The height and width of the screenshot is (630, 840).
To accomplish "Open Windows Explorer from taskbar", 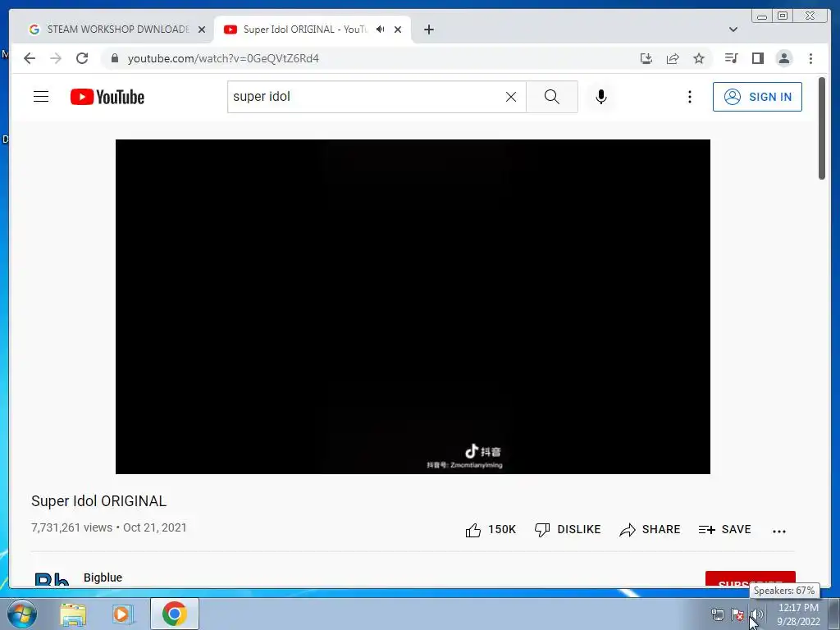I will pyautogui.click(x=73, y=614).
